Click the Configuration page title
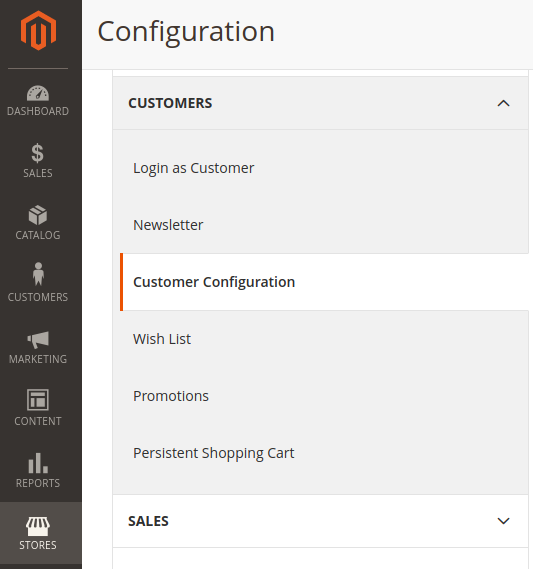The image size is (533, 569). (186, 32)
